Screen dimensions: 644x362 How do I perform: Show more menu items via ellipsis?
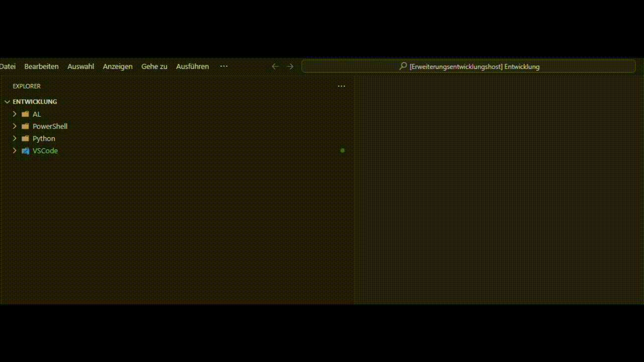(x=224, y=66)
